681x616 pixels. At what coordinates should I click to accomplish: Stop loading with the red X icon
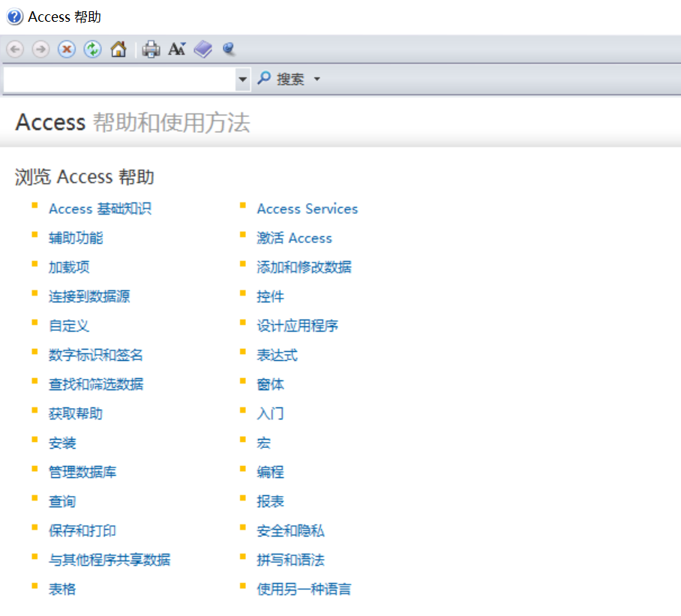coord(67,49)
